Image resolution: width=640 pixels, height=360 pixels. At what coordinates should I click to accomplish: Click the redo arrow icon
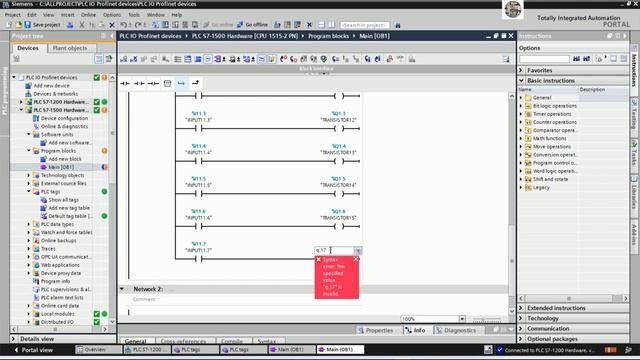(138, 25)
